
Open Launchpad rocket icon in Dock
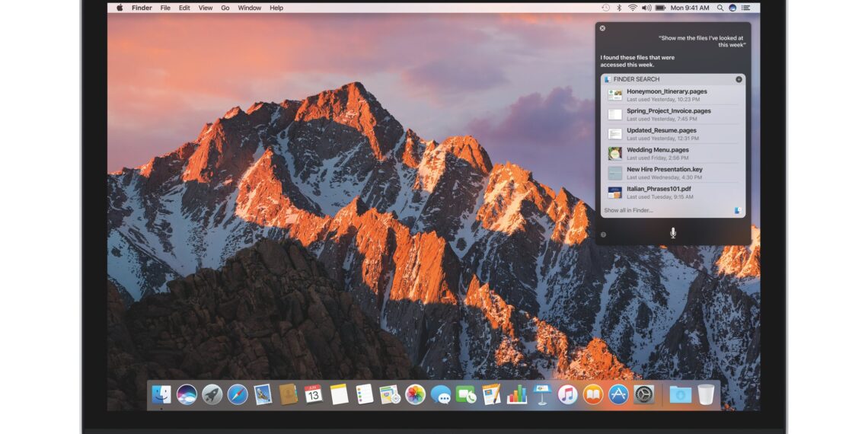(212, 394)
